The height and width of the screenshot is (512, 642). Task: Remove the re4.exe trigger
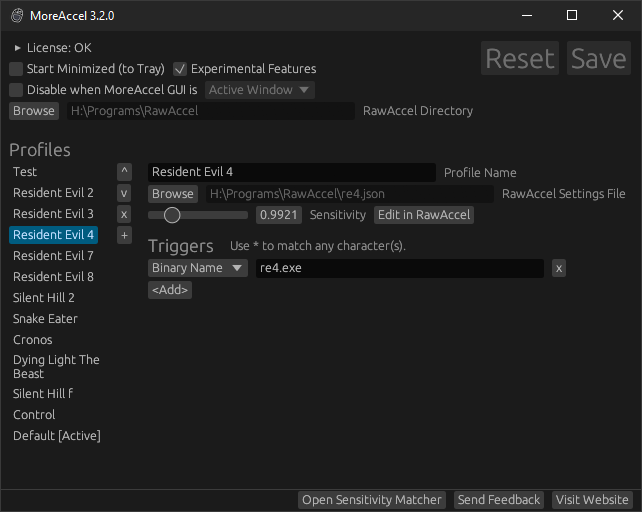(x=559, y=268)
